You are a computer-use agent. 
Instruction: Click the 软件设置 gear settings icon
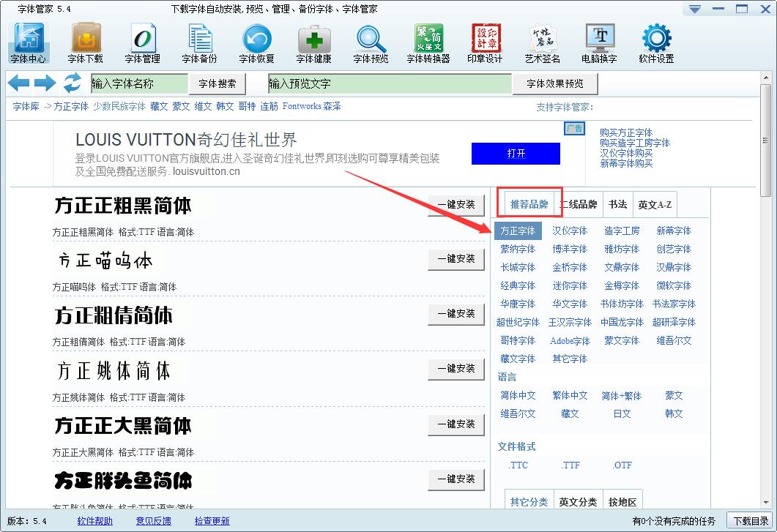coord(656,42)
